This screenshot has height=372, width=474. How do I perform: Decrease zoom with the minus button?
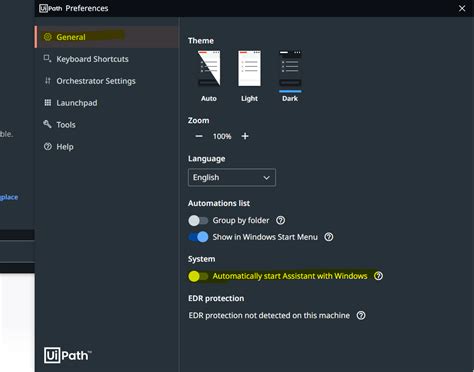point(199,136)
